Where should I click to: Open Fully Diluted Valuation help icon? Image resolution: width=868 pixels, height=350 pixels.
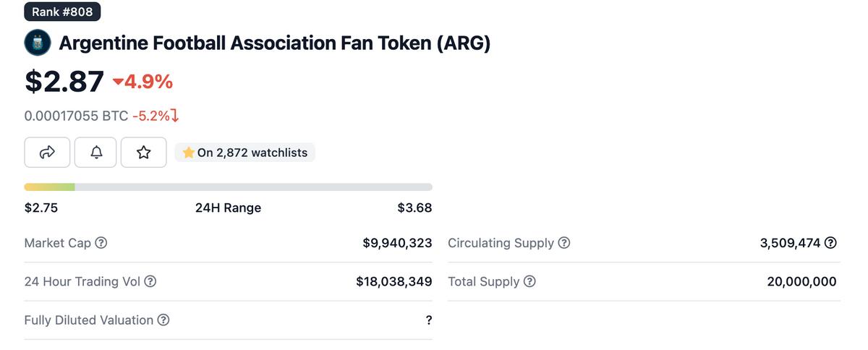pyautogui.click(x=163, y=320)
